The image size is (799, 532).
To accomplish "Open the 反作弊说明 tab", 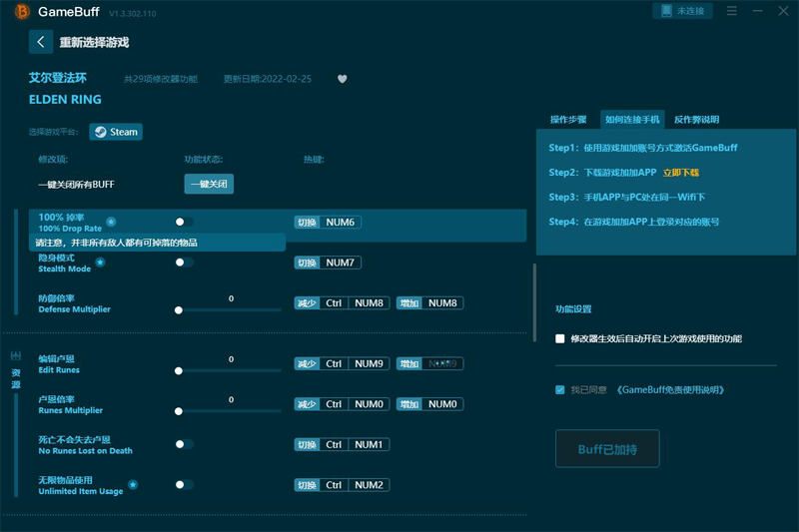I will [x=696, y=119].
